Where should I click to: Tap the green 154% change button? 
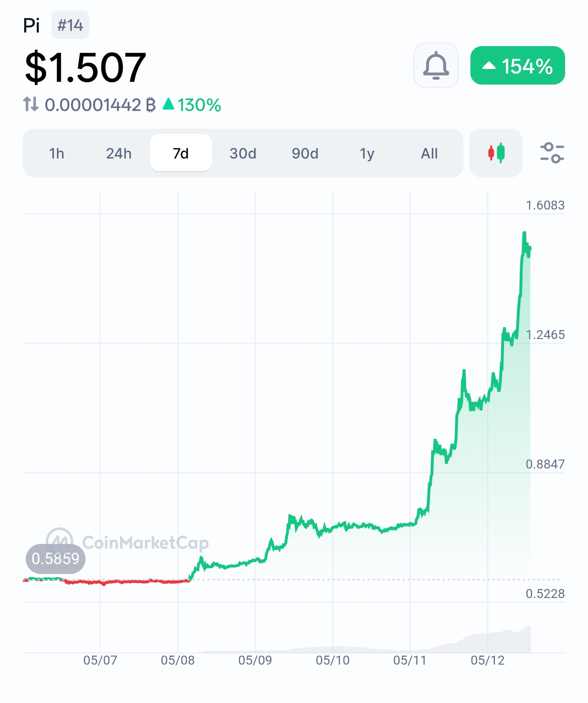pyautogui.click(x=517, y=65)
